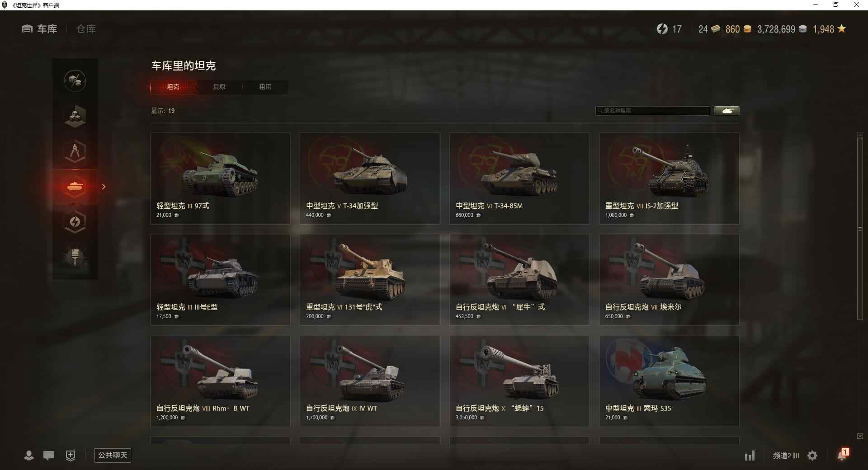The image size is (868, 470).
Task: Open the crates and coins sidebar icon
Action: click(75, 81)
